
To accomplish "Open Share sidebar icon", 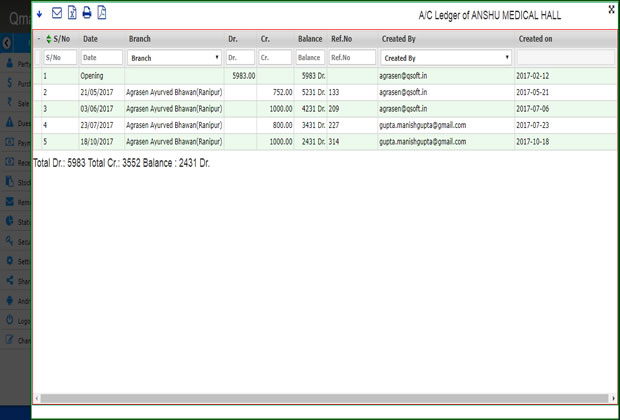I will (10, 280).
